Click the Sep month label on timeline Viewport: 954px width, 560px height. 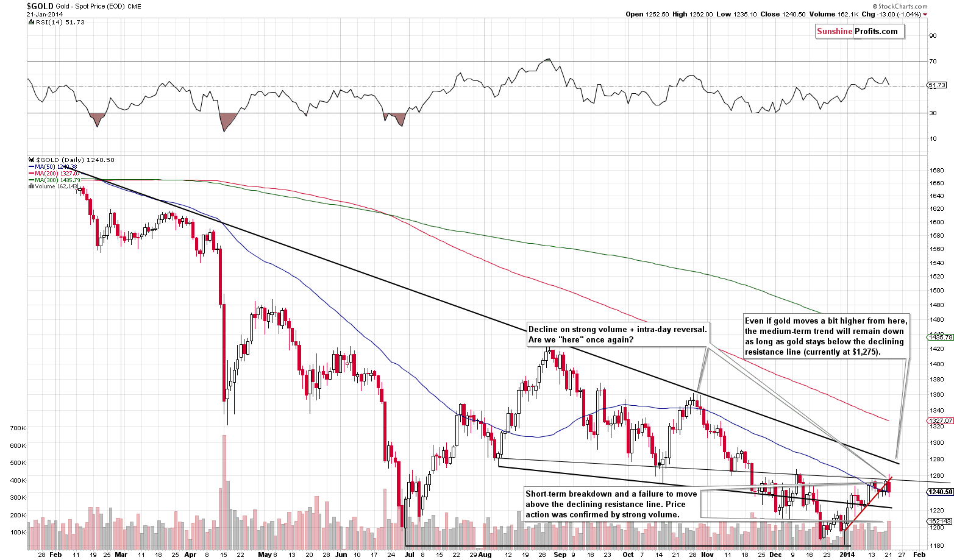click(x=560, y=555)
